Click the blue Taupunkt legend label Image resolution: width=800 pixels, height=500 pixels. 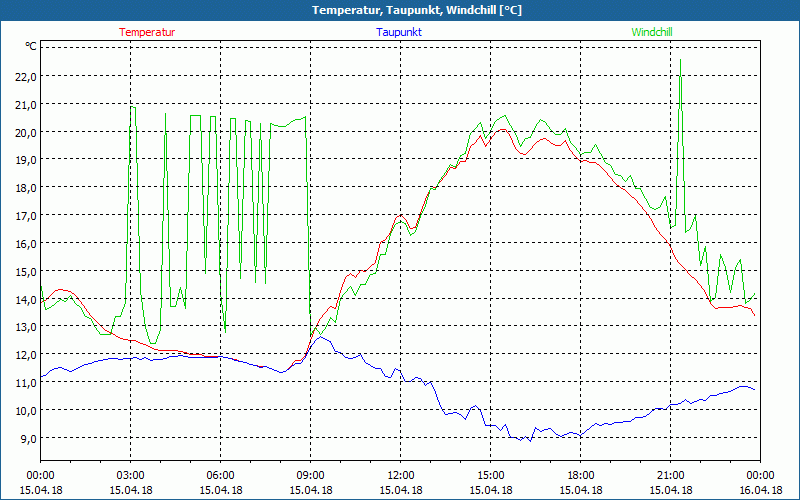399,32
